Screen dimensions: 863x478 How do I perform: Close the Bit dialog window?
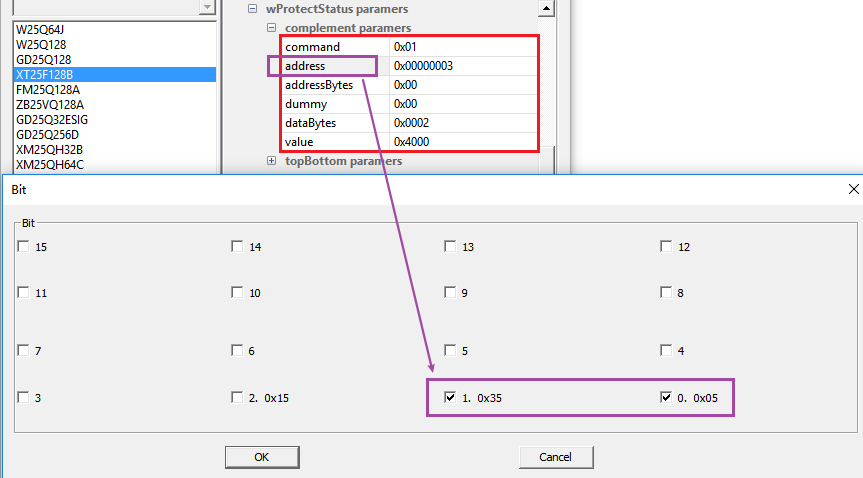(853, 188)
